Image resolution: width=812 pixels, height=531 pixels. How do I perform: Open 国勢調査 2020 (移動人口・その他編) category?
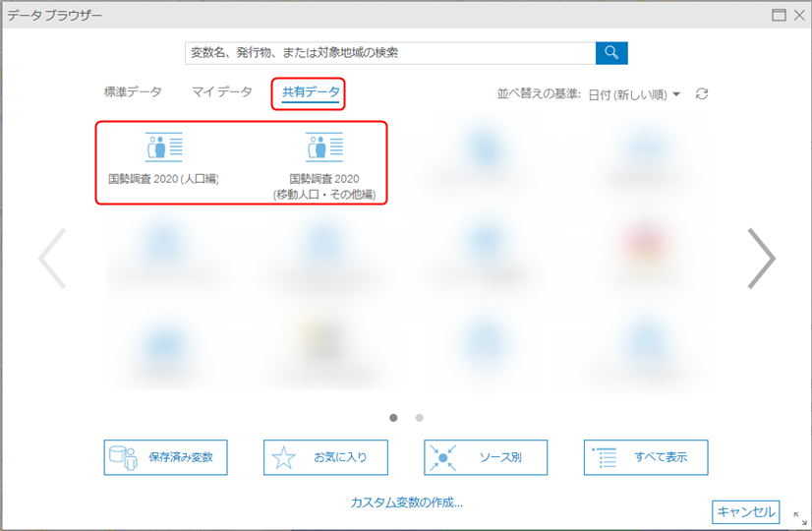tap(324, 166)
